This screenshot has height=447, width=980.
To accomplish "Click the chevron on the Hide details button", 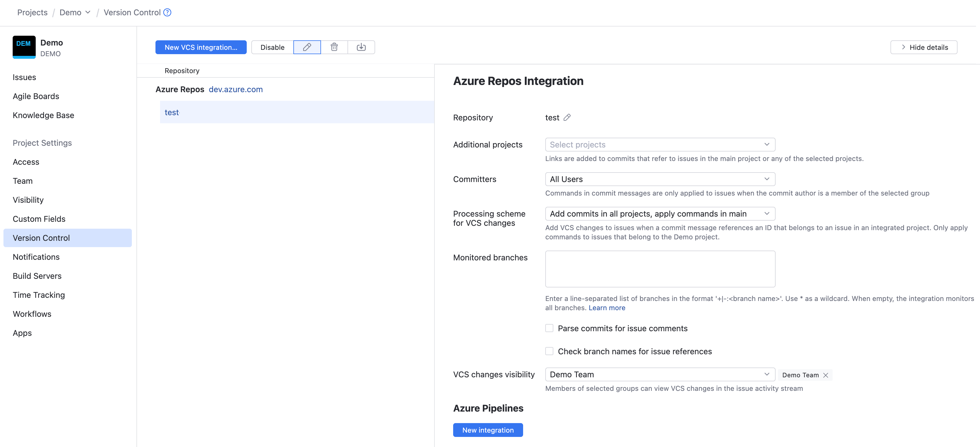I will (x=903, y=47).
